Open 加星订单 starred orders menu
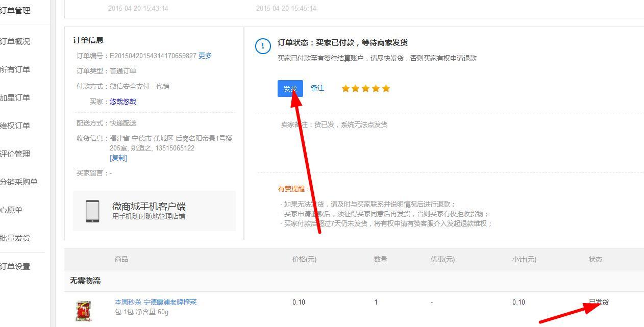The height and width of the screenshot is (327, 644). click(15, 98)
